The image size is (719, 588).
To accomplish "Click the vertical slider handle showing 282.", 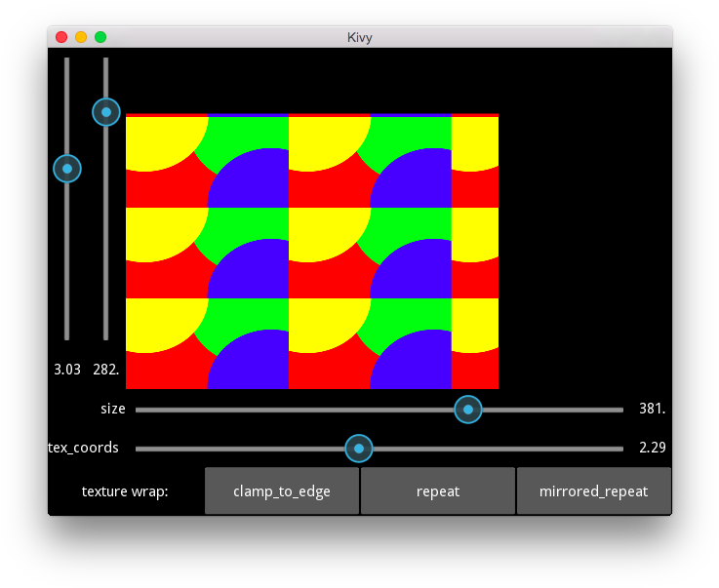I will click(106, 112).
